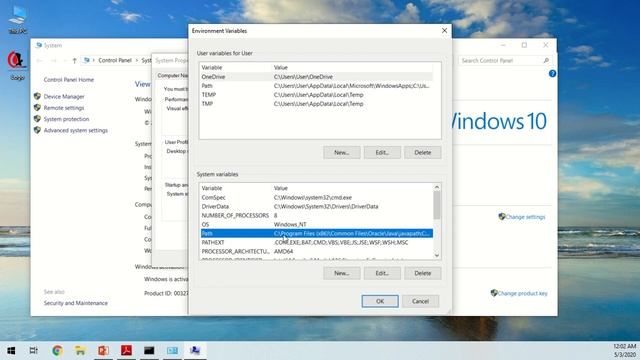640x360 pixels.
Task: Select NUMBER_OF_PROCESSORS system variable
Action: (316, 216)
